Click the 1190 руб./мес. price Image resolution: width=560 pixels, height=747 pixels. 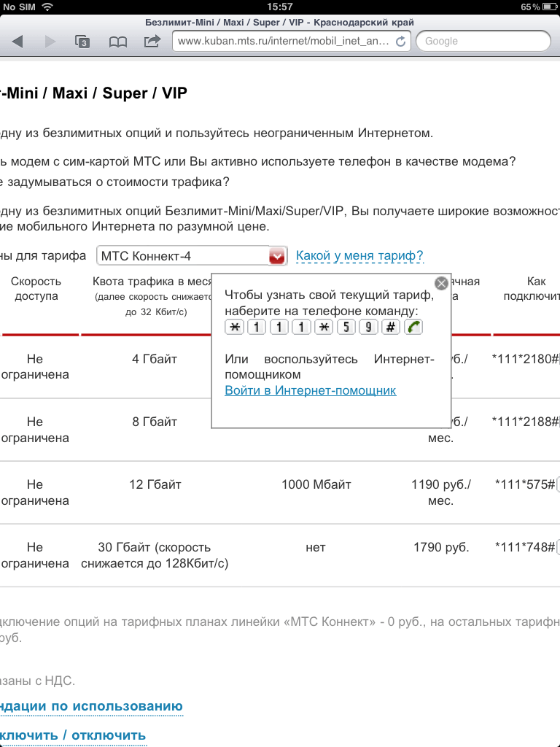(441, 492)
